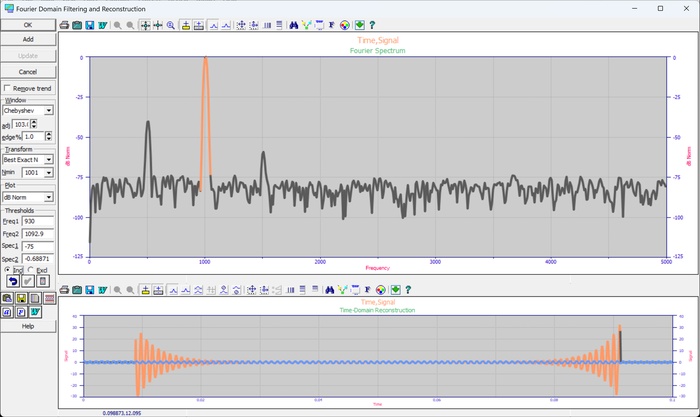Click the Freq1 field containing 930
Viewport: 700px width, 417px height.
38,221
